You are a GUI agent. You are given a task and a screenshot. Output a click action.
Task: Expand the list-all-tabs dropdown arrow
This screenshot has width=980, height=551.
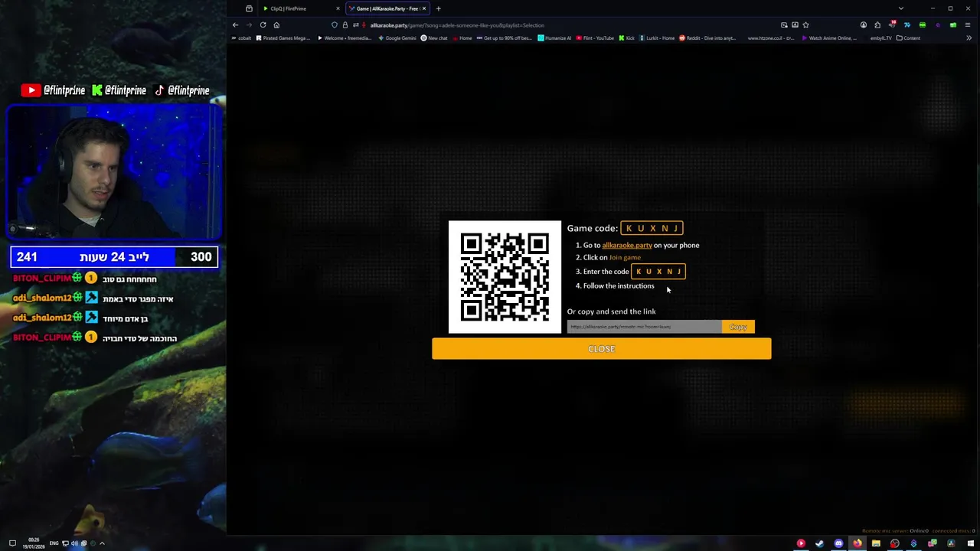coord(900,8)
